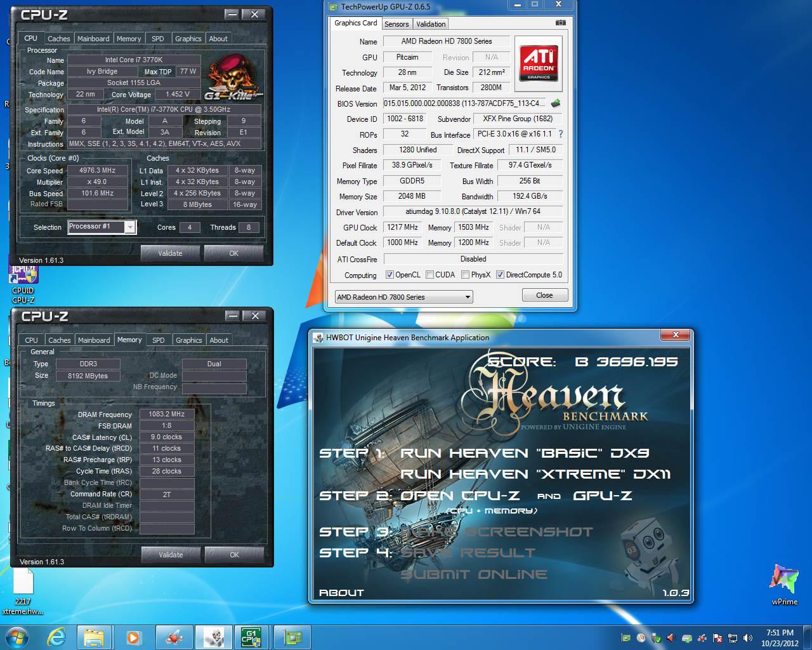Open the wPrime desktop icon

tap(785, 584)
